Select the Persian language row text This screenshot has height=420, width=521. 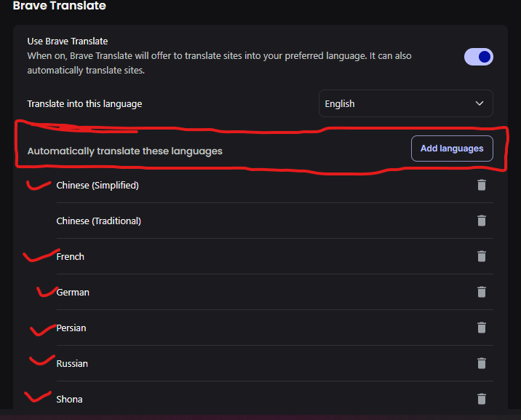click(71, 328)
